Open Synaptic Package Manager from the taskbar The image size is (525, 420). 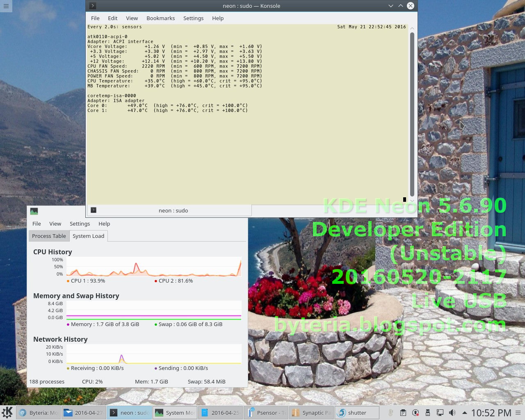pyautogui.click(x=311, y=412)
